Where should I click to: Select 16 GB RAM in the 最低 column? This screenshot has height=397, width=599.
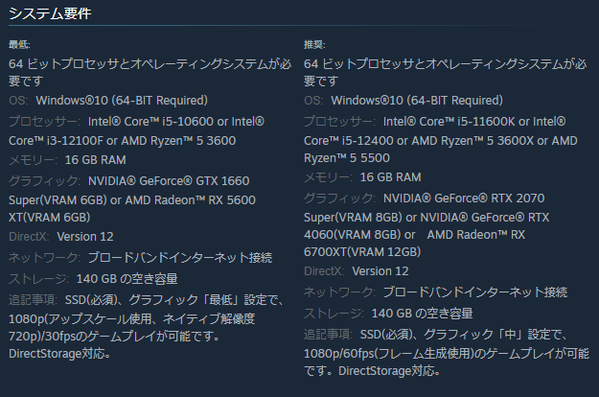pyautogui.click(x=96, y=160)
